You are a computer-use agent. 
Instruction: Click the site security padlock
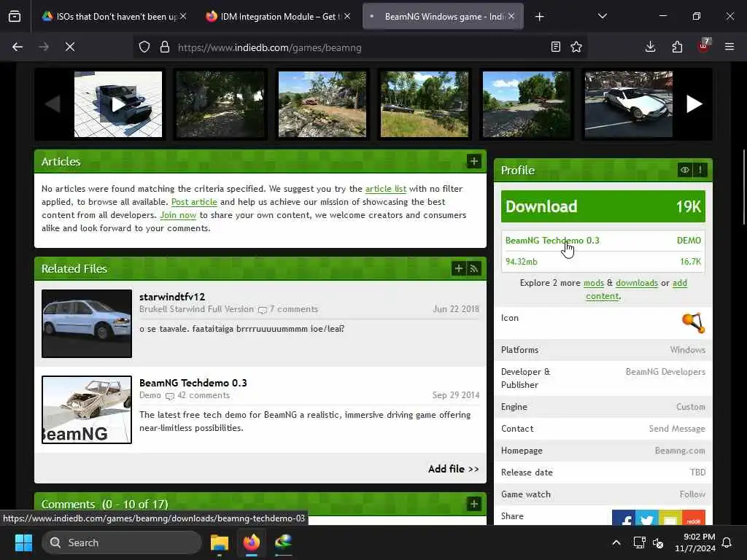(x=165, y=47)
